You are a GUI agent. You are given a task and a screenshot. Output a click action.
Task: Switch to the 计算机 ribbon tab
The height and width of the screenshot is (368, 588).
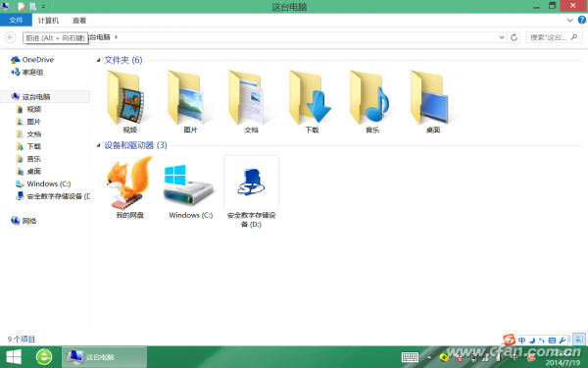[48, 21]
